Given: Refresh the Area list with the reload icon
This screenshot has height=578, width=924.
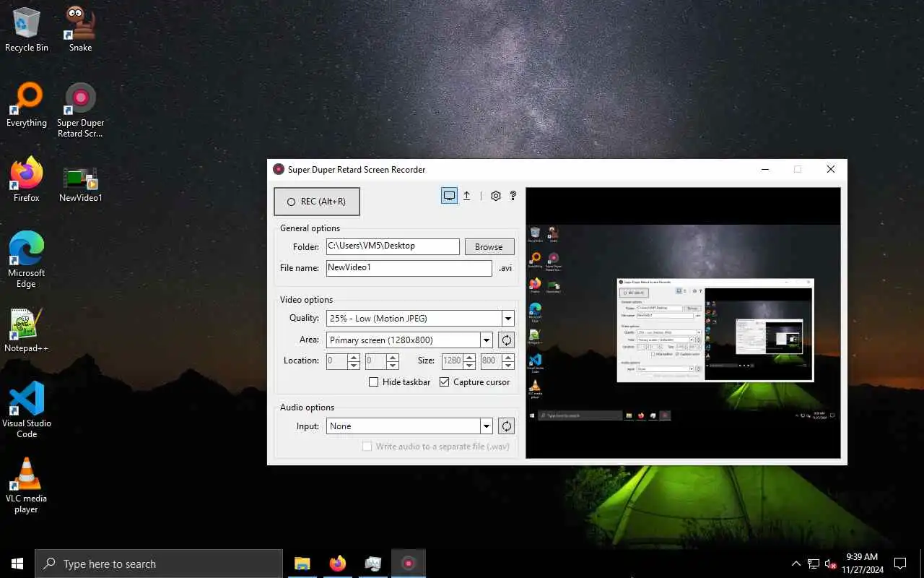Looking at the screenshot, I should pyautogui.click(x=507, y=340).
